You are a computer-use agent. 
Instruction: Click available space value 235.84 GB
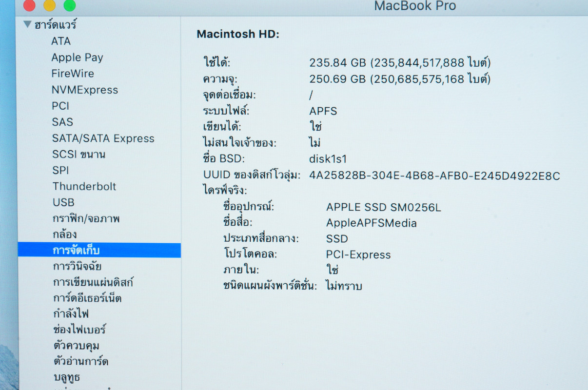[x=400, y=62]
